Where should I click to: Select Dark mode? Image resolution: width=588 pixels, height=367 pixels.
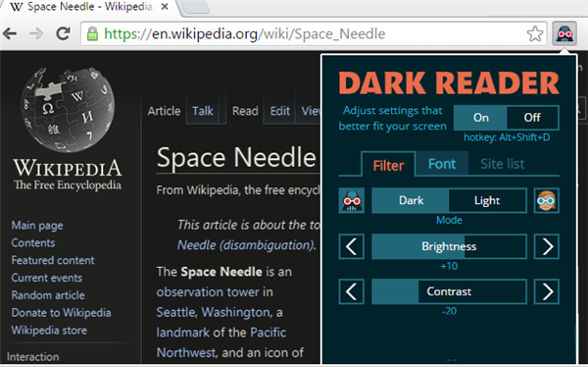click(411, 200)
